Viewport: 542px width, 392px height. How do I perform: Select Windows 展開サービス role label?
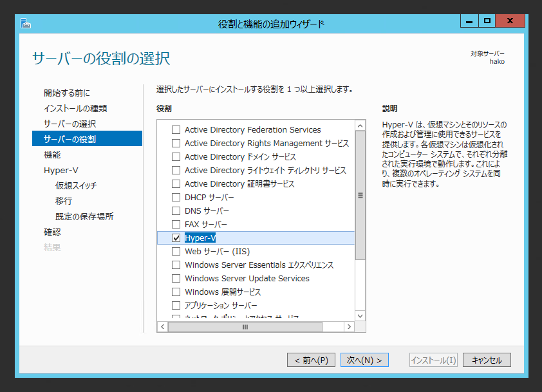[x=223, y=292]
